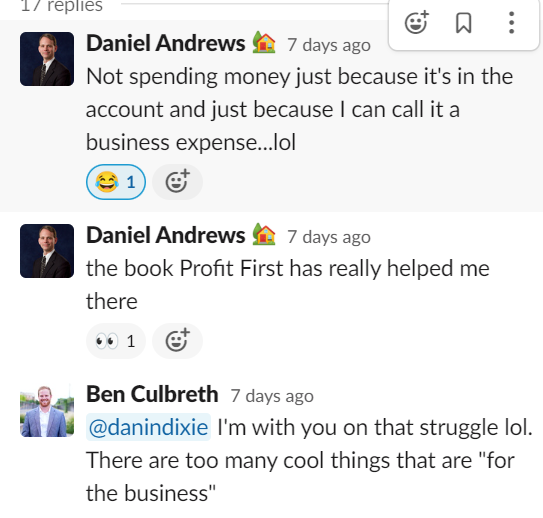Add reaction to Profit First message
543x518 pixels.
pyautogui.click(x=177, y=341)
